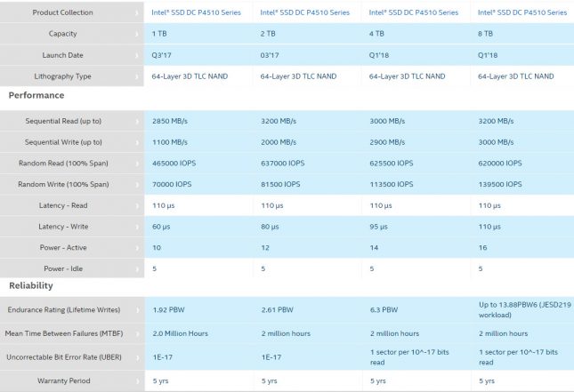This screenshot has height=392, width=574.
Task: Expand the Capacity row chevron
Action: point(137,34)
